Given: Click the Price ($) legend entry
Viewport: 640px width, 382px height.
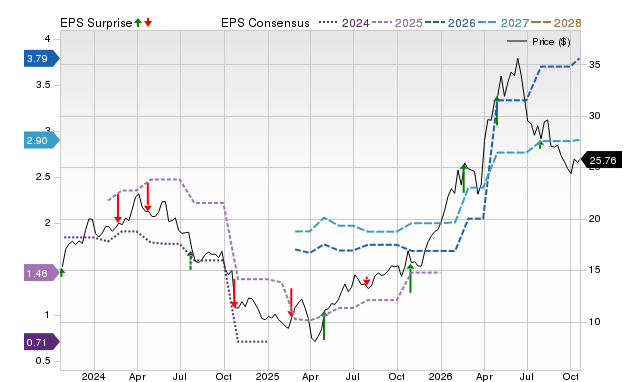Looking at the screenshot, I should [539, 42].
